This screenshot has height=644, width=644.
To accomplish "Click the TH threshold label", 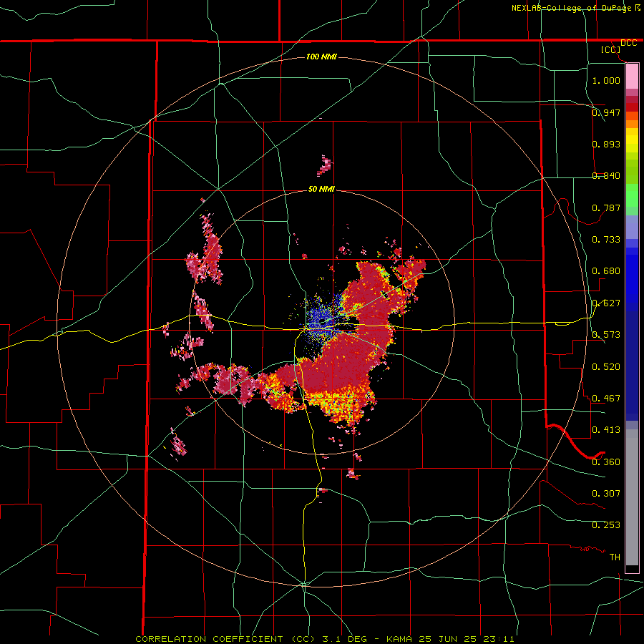I will (615, 557).
